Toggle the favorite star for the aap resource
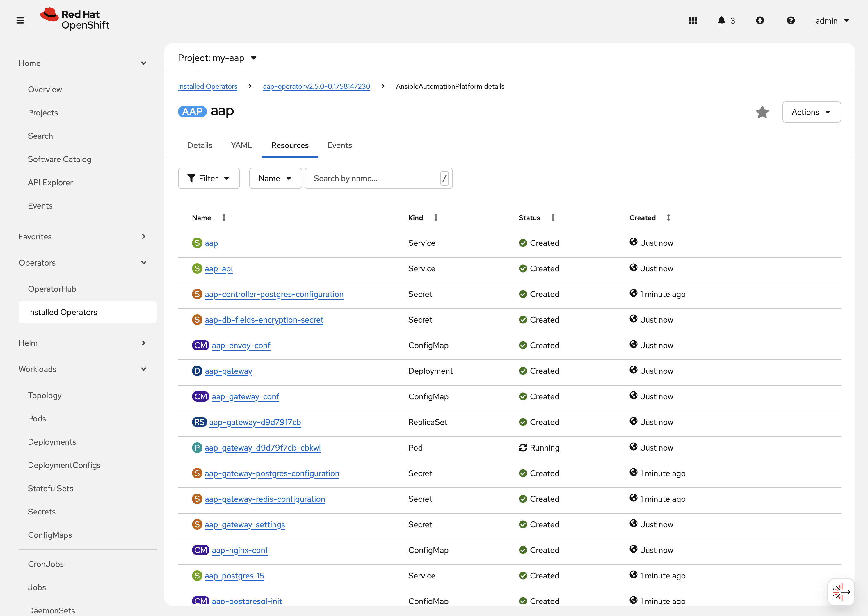This screenshot has width=868, height=616. click(762, 112)
